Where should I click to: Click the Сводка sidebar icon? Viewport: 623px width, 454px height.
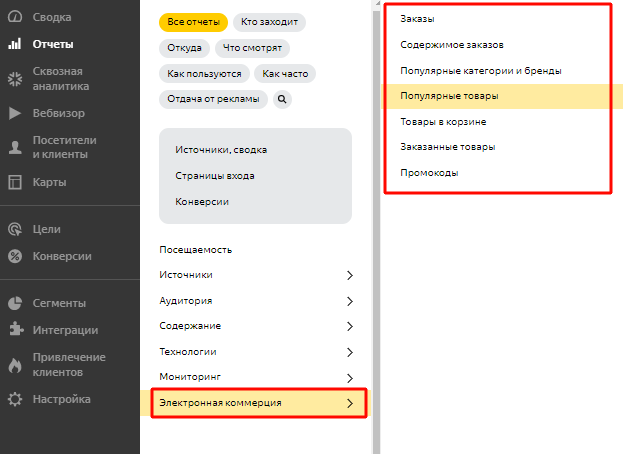pos(15,19)
